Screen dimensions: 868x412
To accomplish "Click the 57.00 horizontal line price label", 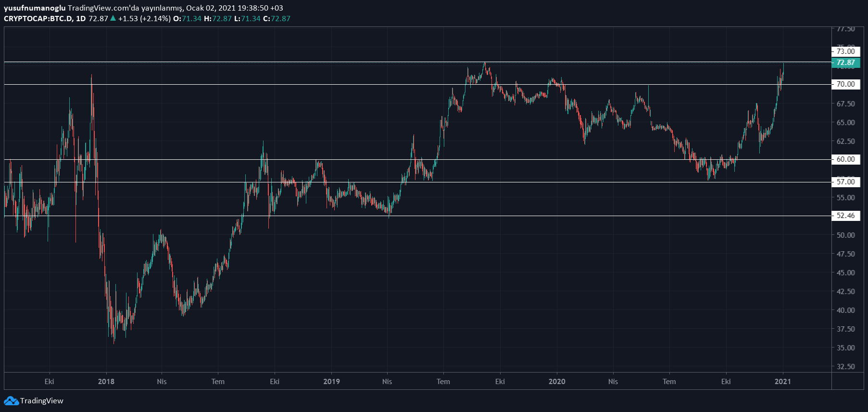I will click(x=845, y=182).
